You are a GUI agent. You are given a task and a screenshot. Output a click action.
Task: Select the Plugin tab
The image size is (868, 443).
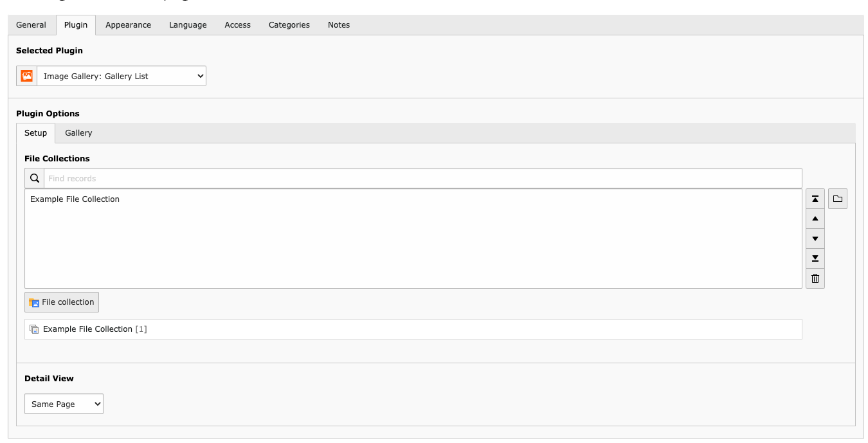click(x=76, y=25)
